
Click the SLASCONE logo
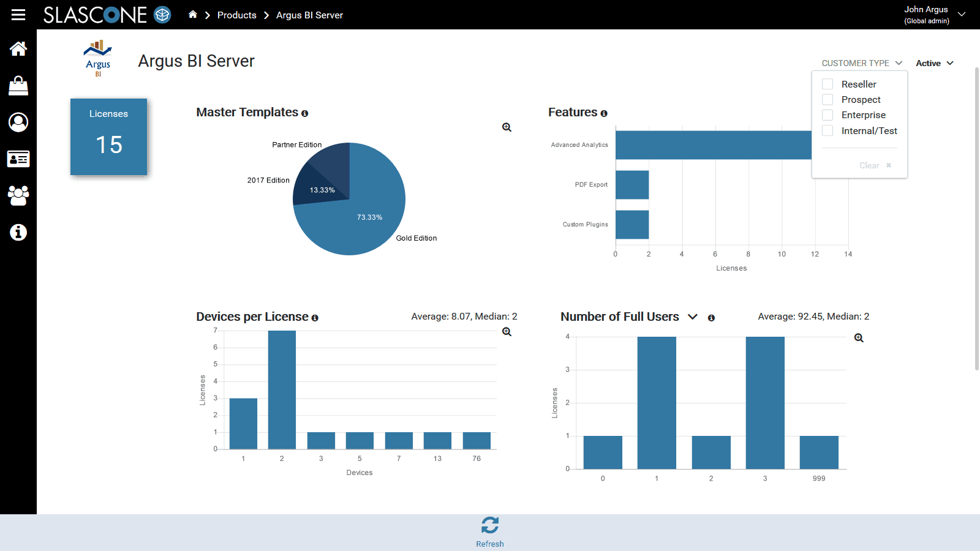click(x=107, y=15)
